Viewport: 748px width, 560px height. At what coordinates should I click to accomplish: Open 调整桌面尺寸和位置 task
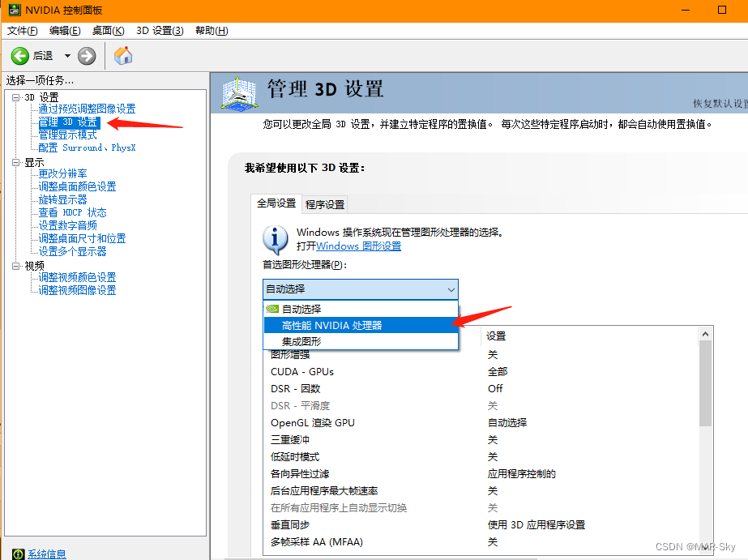pyautogui.click(x=82, y=238)
